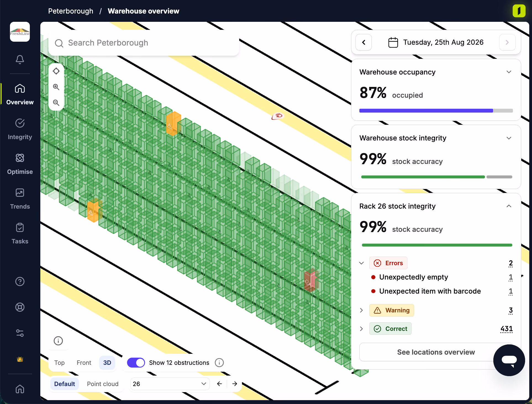The height and width of the screenshot is (404, 532).
Task: Open the Optimise section
Action: pos(20,164)
